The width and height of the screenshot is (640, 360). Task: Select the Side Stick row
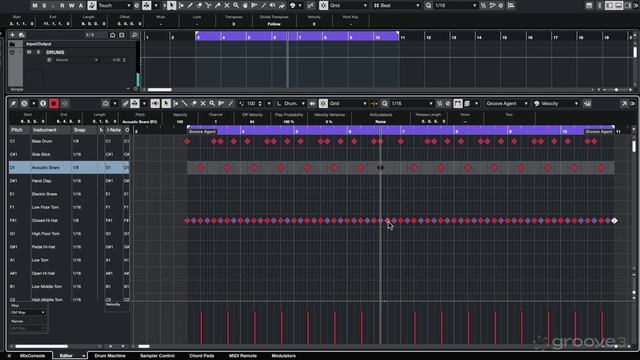point(69,154)
